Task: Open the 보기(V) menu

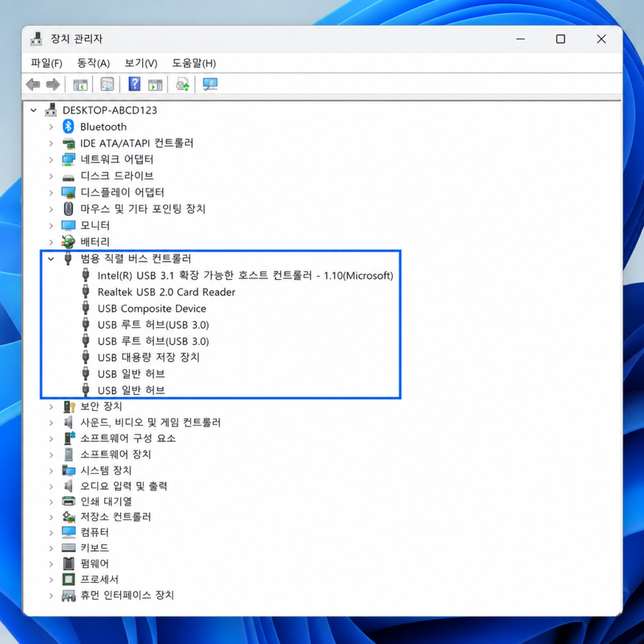Action: point(141,64)
